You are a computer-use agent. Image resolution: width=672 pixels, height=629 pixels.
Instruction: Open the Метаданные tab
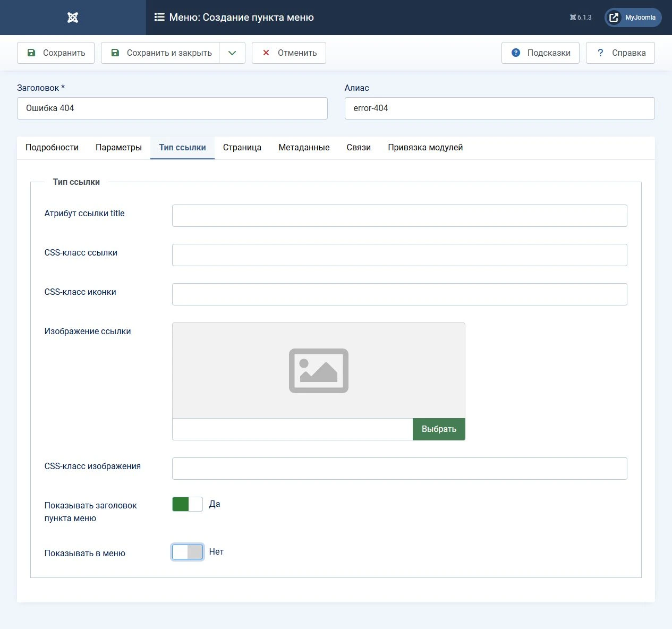click(x=304, y=148)
